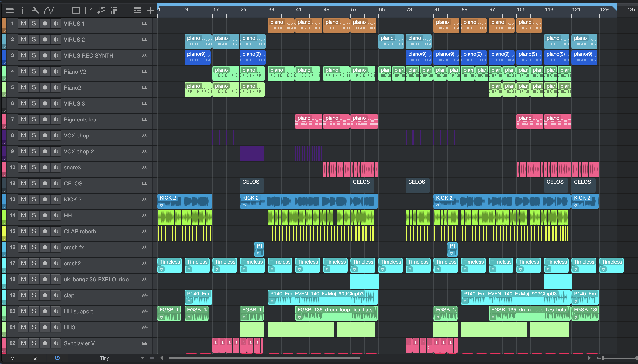Click the plus icon to add tracks
This screenshot has height=364, width=638.
[150, 10]
